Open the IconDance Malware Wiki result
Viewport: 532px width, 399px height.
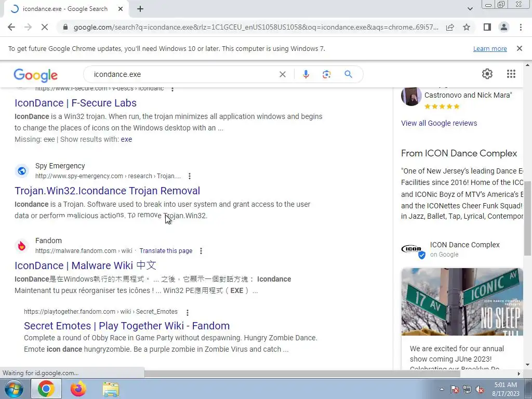(86, 265)
